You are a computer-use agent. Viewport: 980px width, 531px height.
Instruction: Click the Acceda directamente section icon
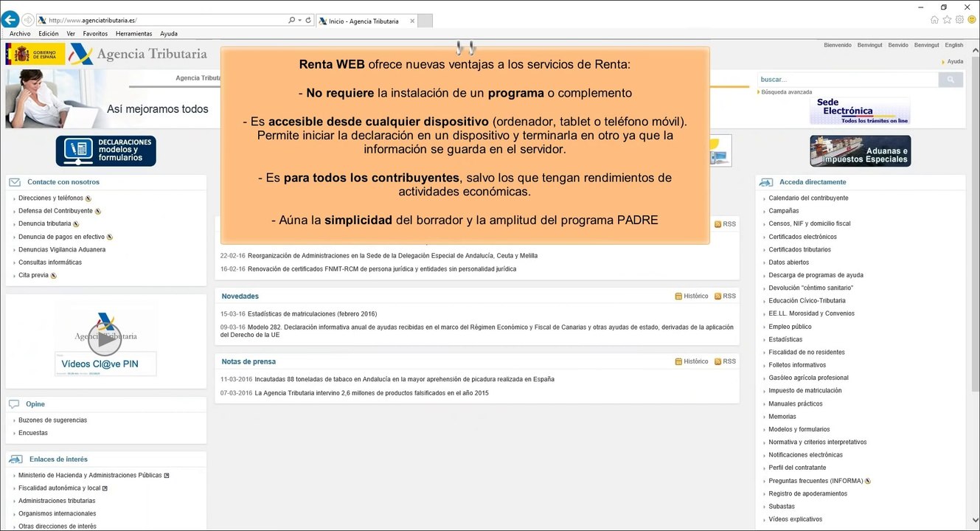tap(766, 182)
